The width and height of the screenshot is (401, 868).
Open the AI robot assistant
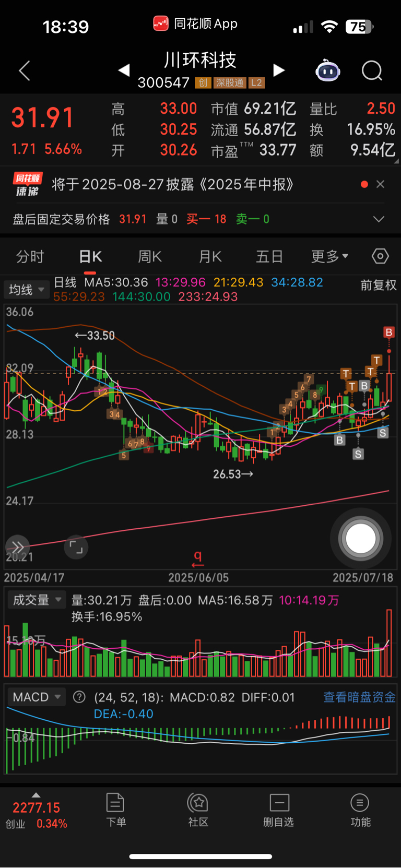point(328,70)
